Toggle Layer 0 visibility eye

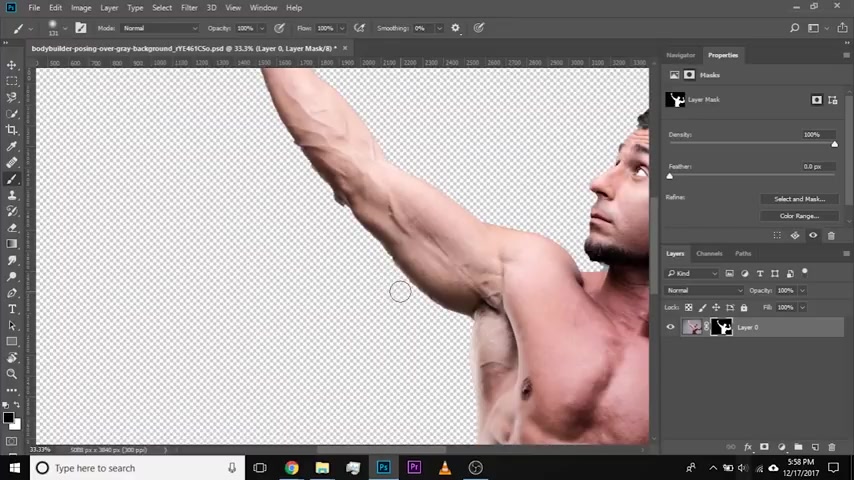coord(670,327)
